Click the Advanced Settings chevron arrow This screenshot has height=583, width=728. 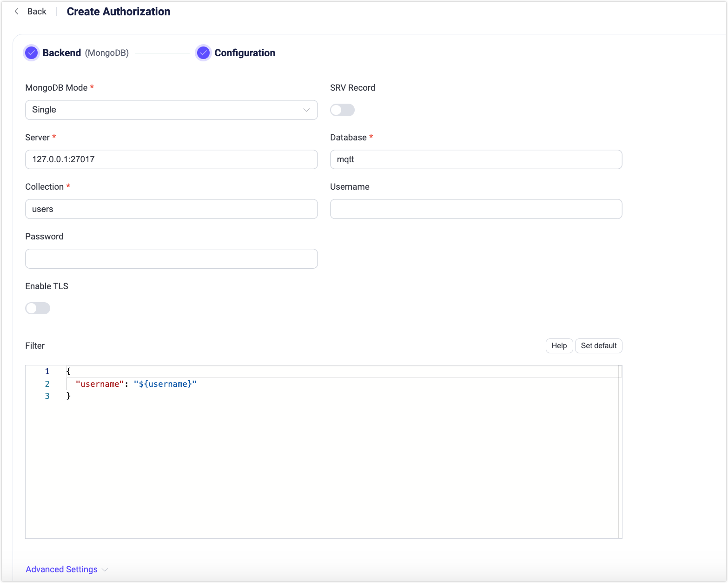(x=105, y=570)
